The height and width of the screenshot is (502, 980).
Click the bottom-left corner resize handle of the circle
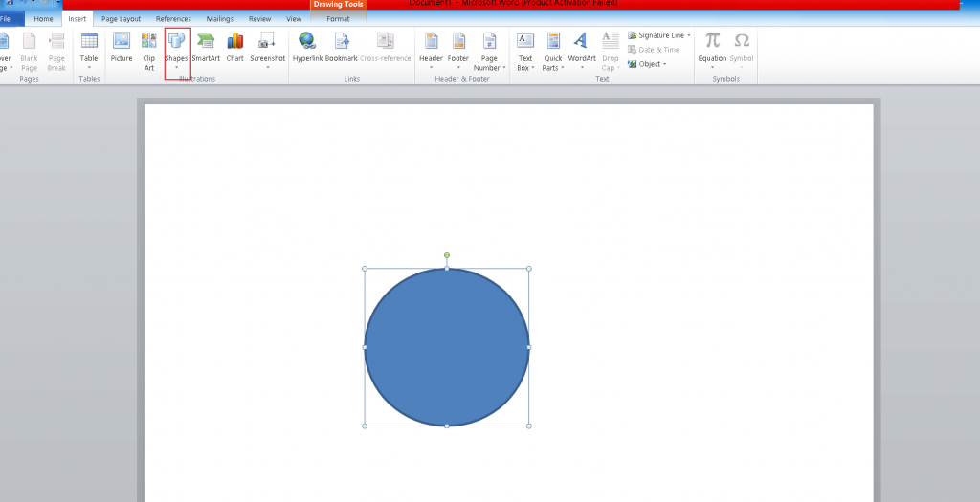(365, 426)
